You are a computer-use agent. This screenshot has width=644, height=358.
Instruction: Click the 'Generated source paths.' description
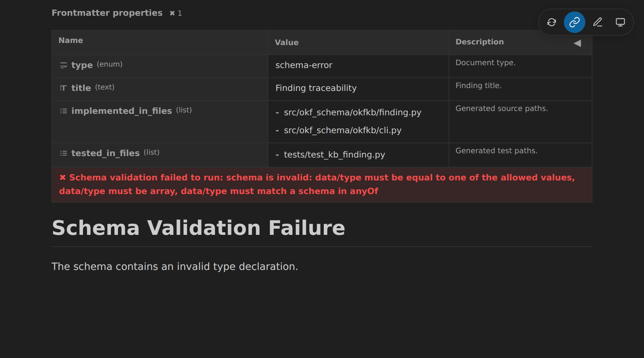pos(502,108)
